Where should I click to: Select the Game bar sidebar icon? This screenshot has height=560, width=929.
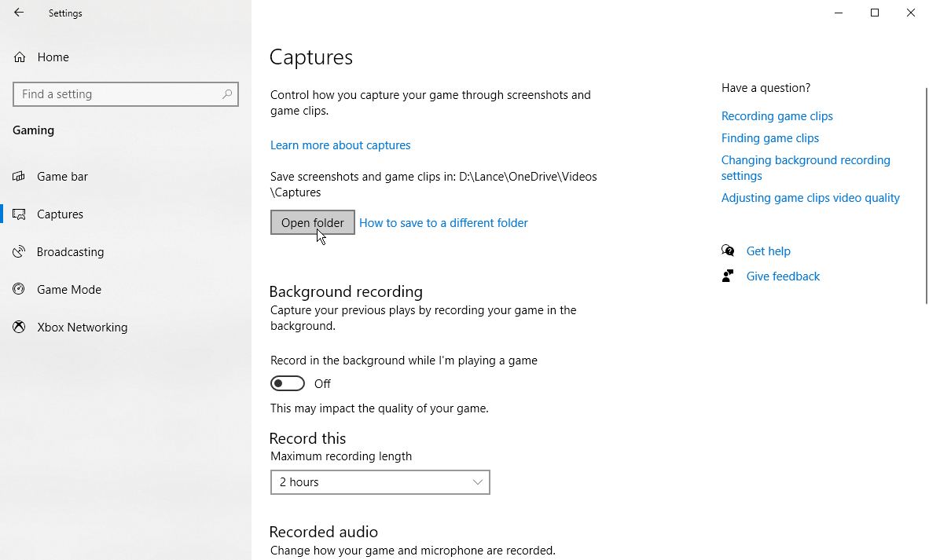click(18, 176)
